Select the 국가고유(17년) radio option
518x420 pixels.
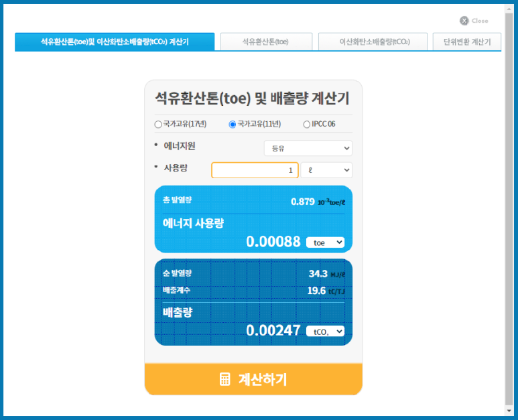point(158,124)
